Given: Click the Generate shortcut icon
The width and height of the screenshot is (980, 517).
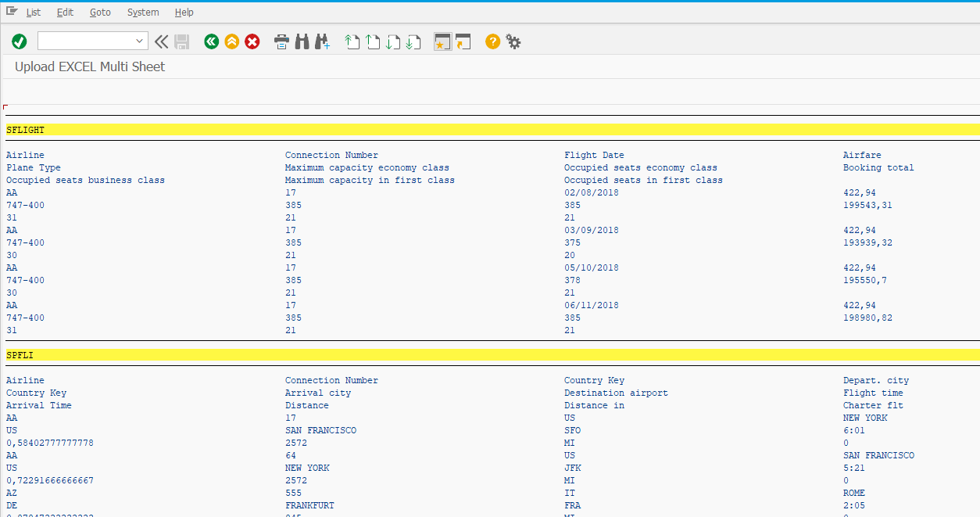Looking at the screenshot, I should click(x=463, y=41).
